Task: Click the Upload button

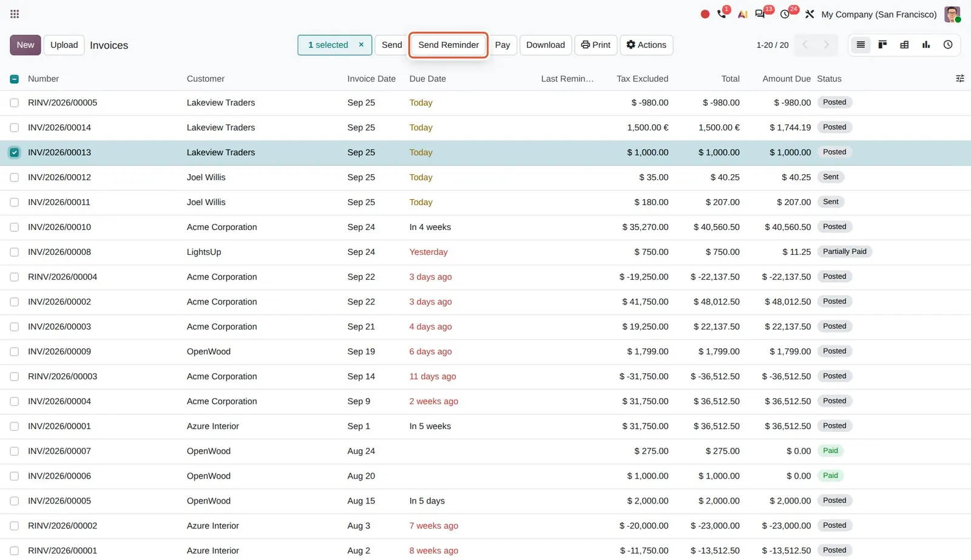Action: tap(64, 45)
